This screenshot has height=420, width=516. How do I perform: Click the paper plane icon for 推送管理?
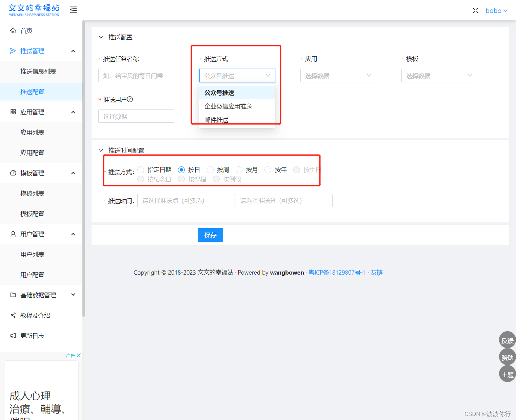click(x=13, y=51)
